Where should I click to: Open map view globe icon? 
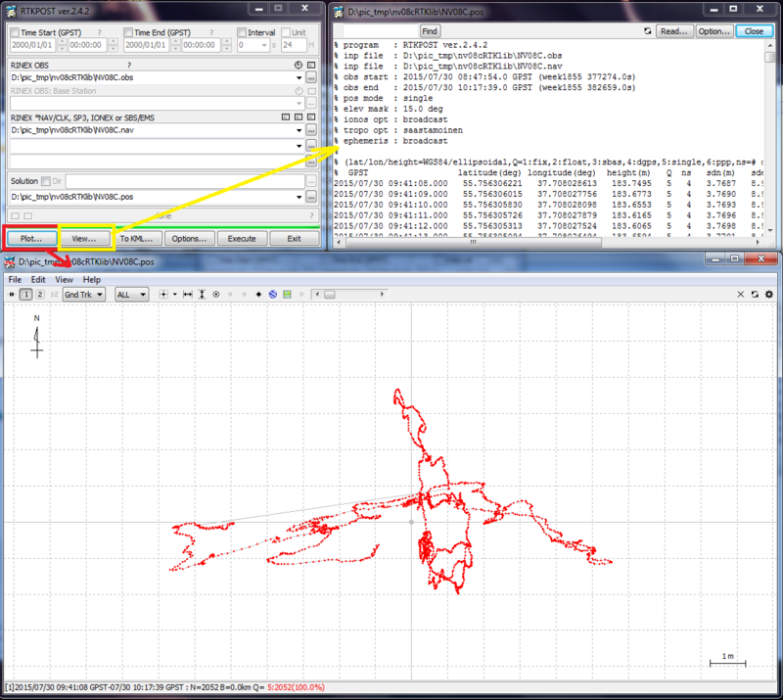pos(273,295)
